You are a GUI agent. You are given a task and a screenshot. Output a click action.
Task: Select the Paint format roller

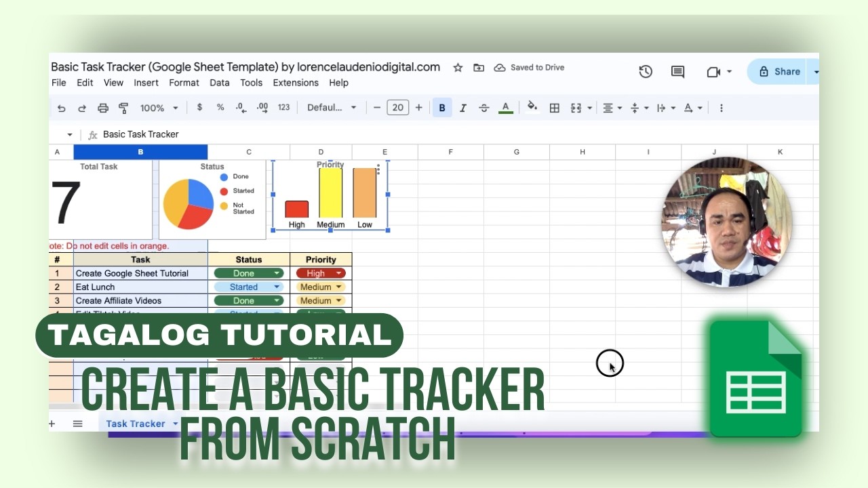click(123, 108)
